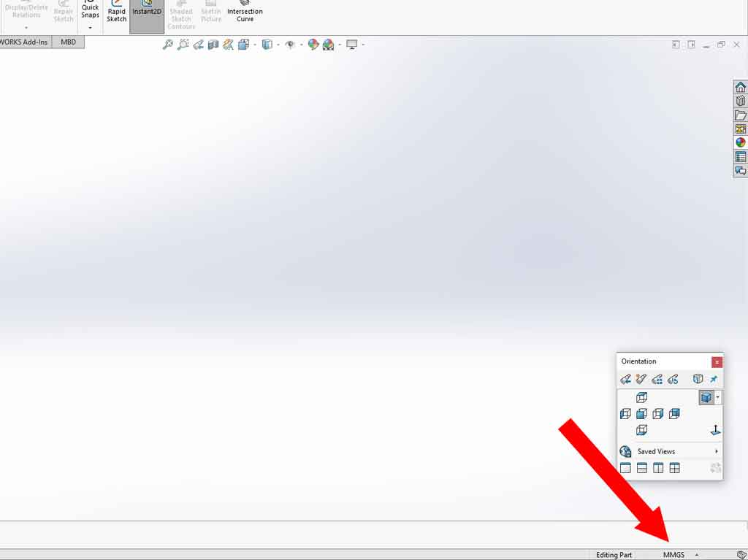Toggle Shaded Sketch Contours

[x=181, y=15]
